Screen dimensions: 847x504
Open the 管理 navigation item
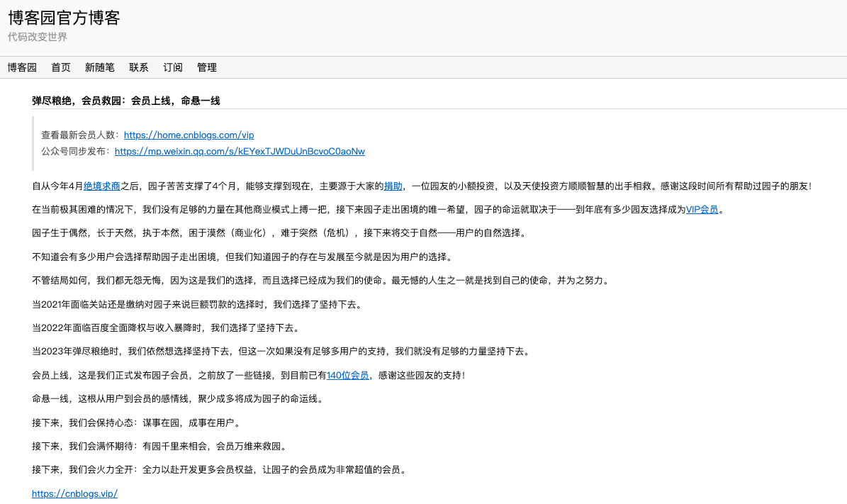pyautogui.click(x=207, y=67)
